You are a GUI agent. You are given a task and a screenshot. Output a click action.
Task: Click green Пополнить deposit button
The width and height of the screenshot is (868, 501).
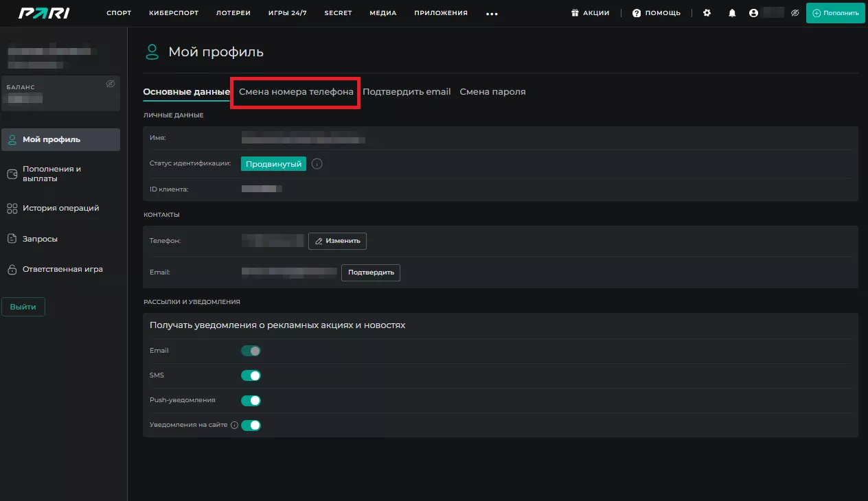coord(835,13)
